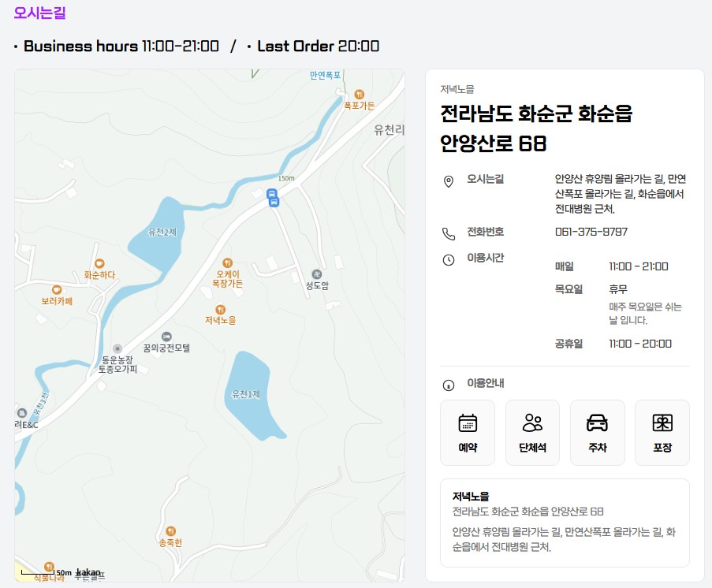Open the 화순하다 cafe marker

point(99,264)
